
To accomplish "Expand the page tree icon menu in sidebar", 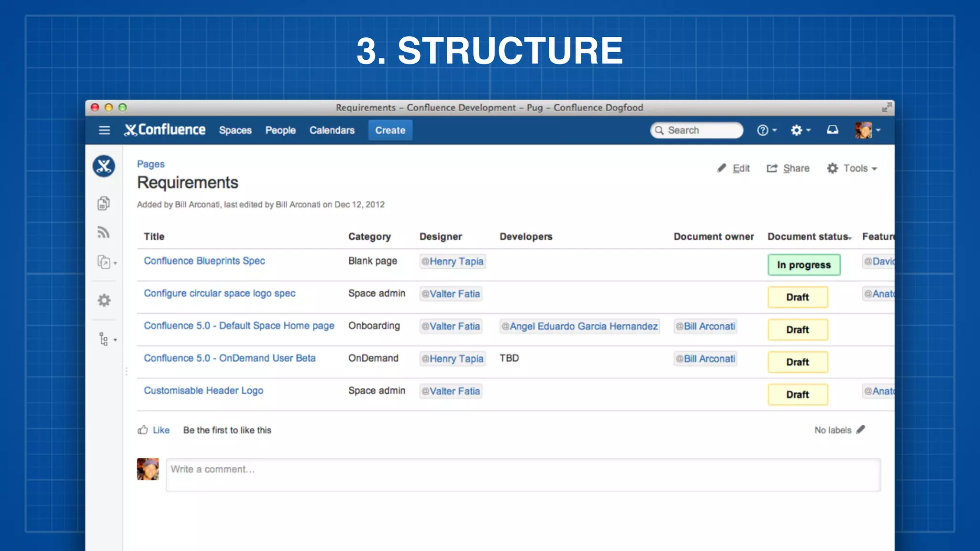I will [x=107, y=339].
